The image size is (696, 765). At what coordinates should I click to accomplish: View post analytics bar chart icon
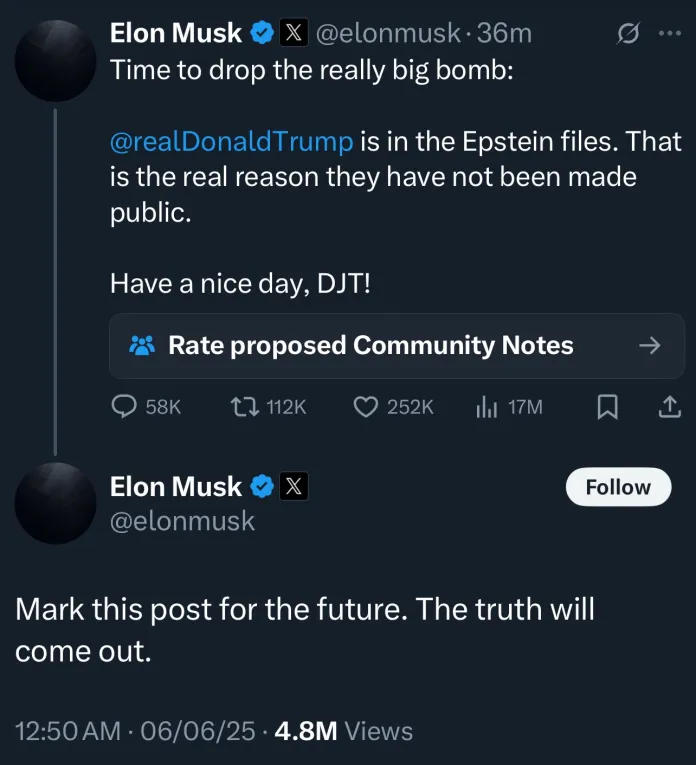487,406
